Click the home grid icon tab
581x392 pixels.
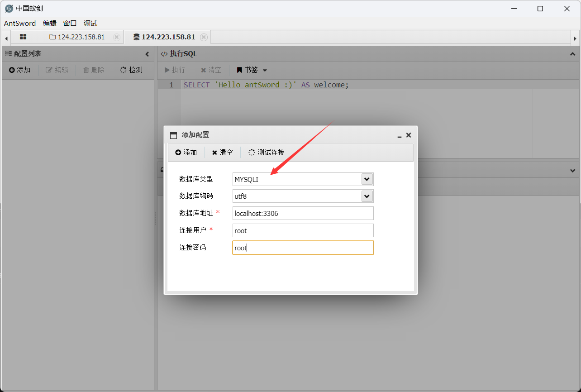23,37
